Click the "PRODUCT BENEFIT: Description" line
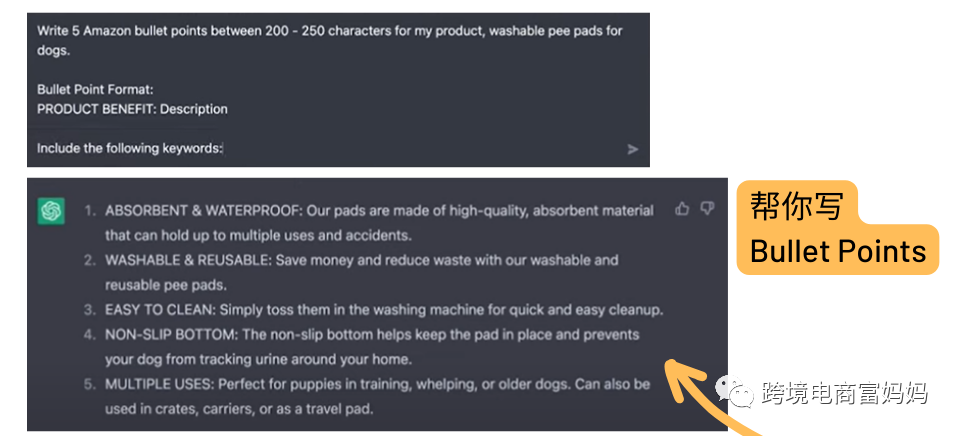This screenshot has width=960, height=436. pyautogui.click(x=132, y=109)
